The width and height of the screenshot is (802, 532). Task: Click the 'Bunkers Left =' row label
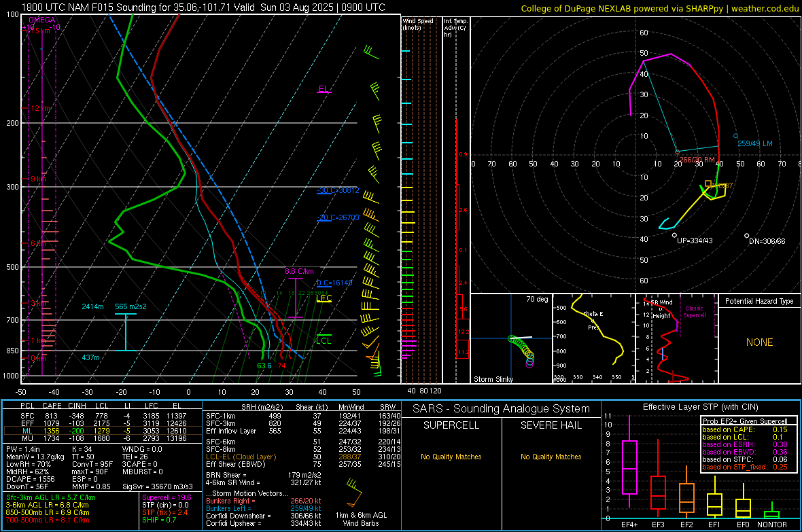(x=227, y=508)
